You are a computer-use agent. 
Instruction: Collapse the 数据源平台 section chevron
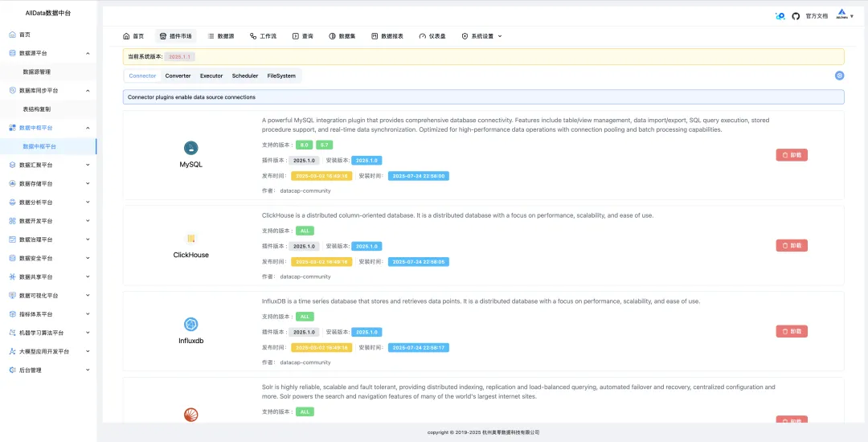pyautogui.click(x=88, y=53)
